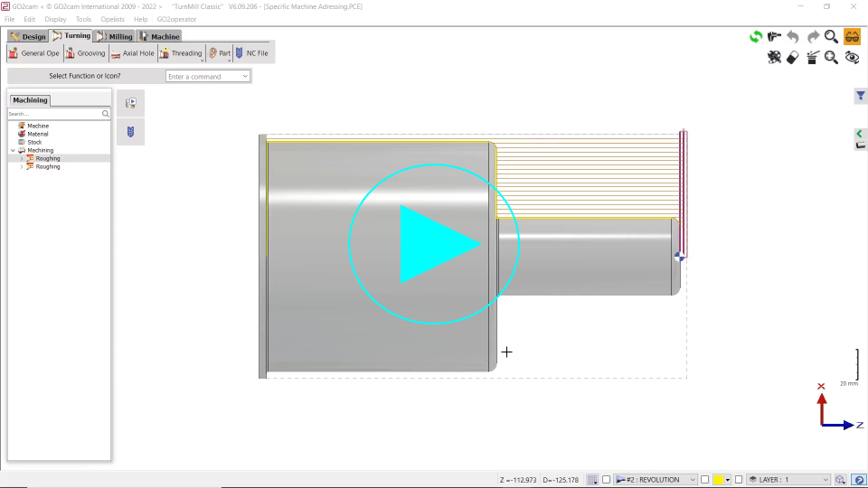Click the blue filter funnel icon
868x488 pixels.
(x=861, y=96)
